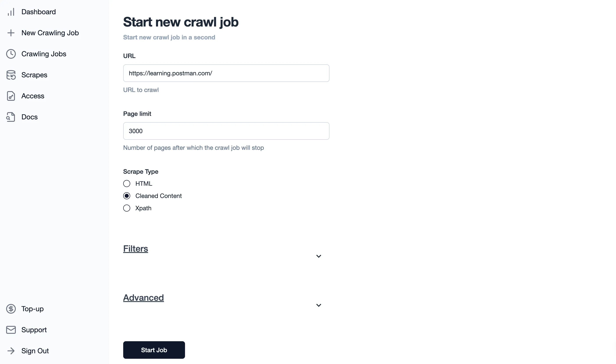The image size is (616, 364).
Task: Open Support via the envelope icon
Action: click(11, 330)
